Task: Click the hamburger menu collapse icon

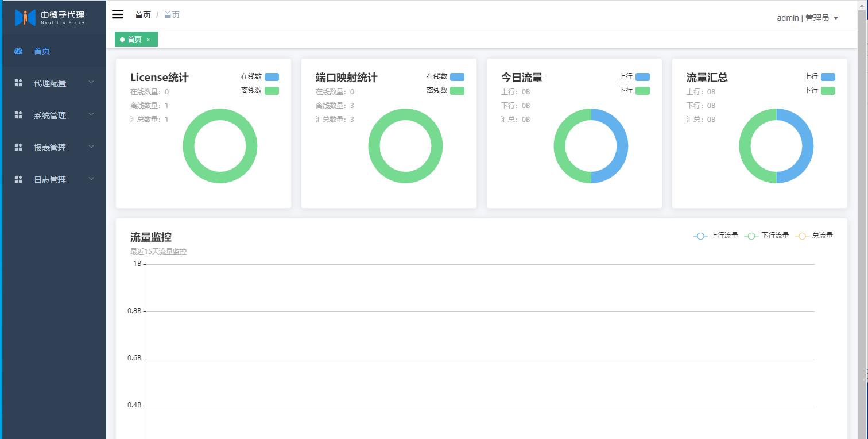Action: [x=118, y=14]
